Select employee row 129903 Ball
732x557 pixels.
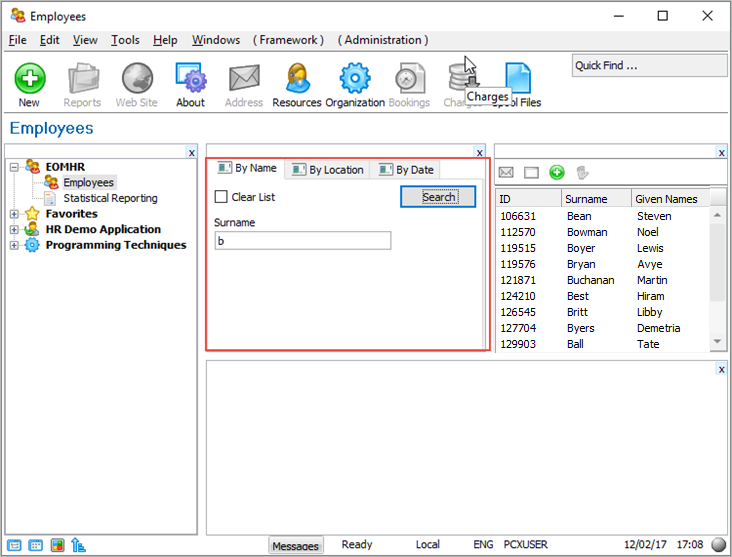[602, 344]
